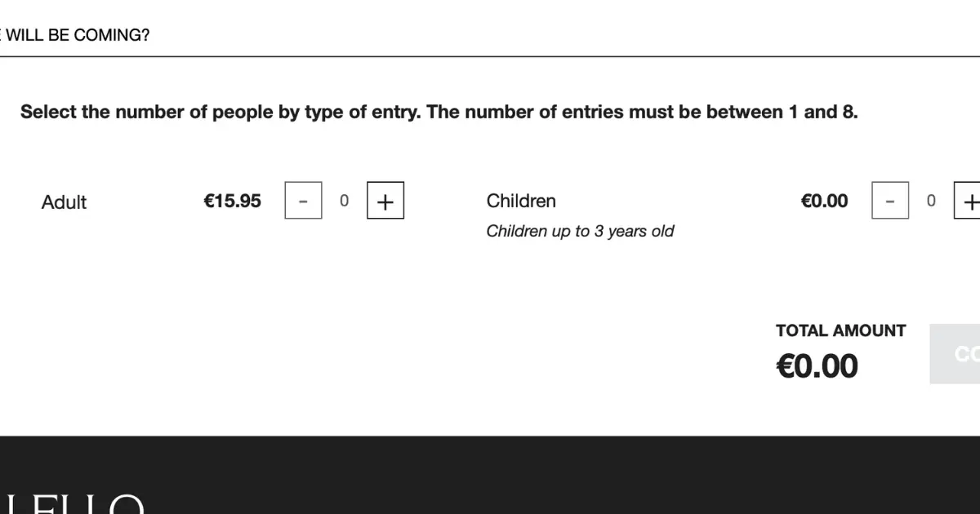The width and height of the screenshot is (980, 514).
Task: Click the TOTAL AMOUNT label
Action: tap(840, 330)
